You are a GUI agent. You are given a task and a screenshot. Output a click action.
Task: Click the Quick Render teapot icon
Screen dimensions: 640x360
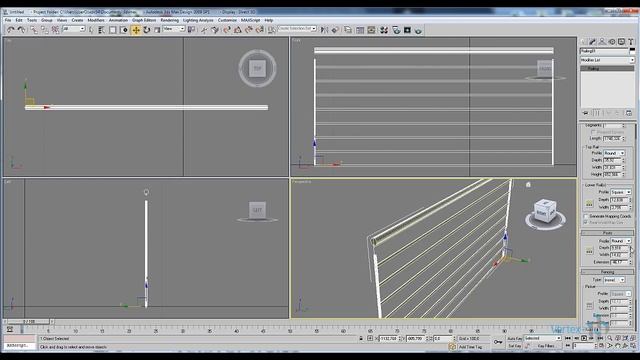[x=418, y=30]
